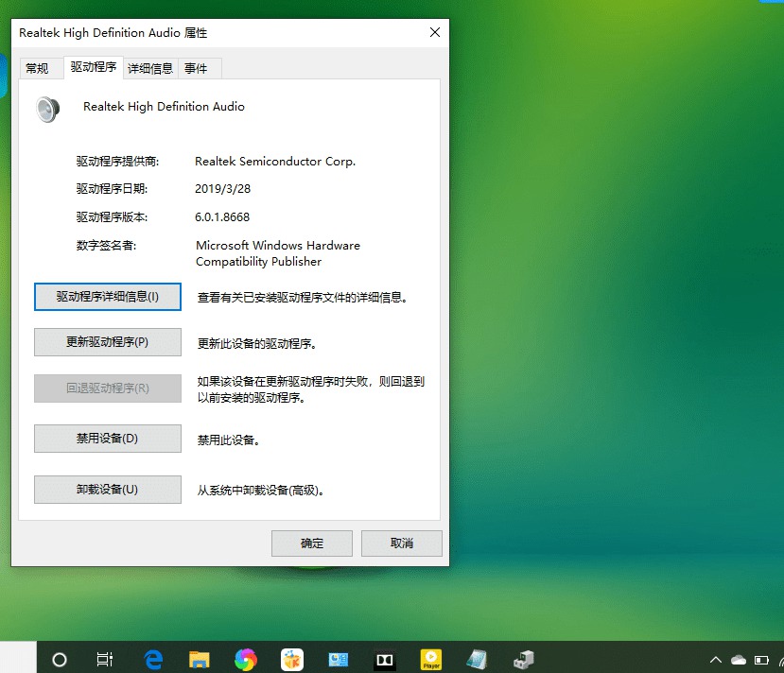Click the description '查看有关已安装驱动程序文件的详细信息。'

pyautogui.click(x=303, y=298)
